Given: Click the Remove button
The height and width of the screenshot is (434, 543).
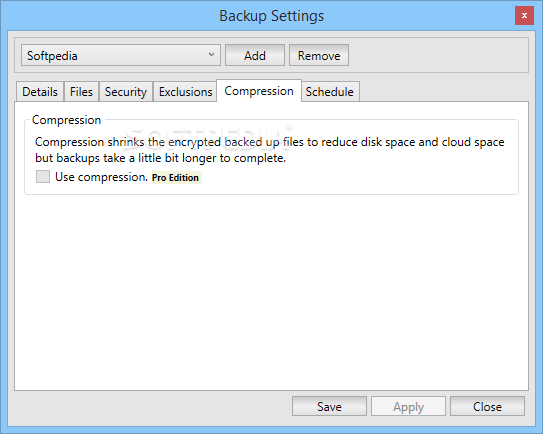Looking at the screenshot, I should pyautogui.click(x=319, y=55).
